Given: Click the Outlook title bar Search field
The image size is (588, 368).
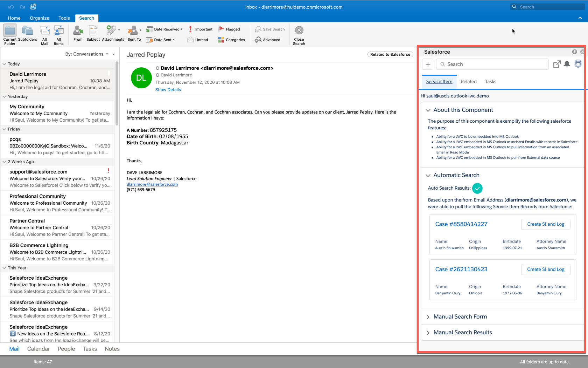Looking at the screenshot, I should click(547, 7).
